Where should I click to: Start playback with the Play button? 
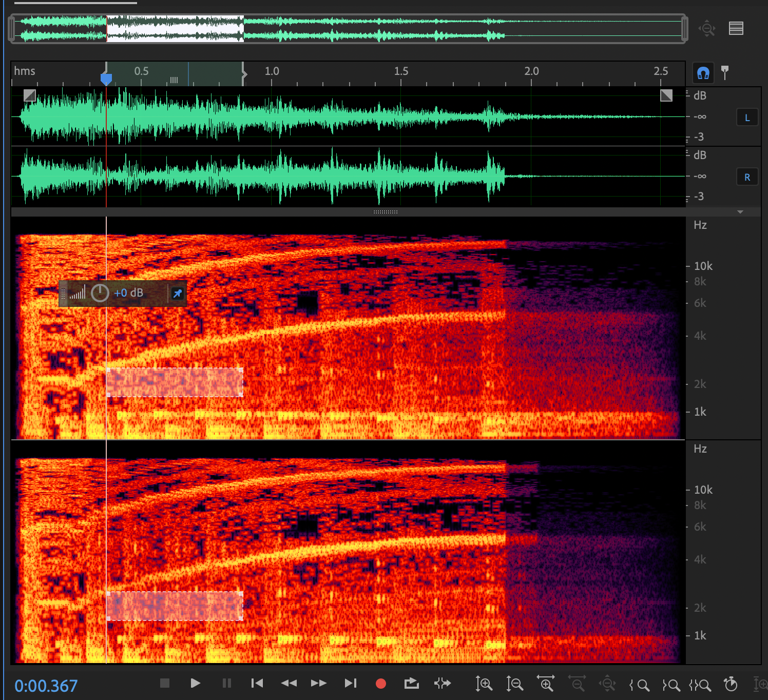pyautogui.click(x=195, y=683)
